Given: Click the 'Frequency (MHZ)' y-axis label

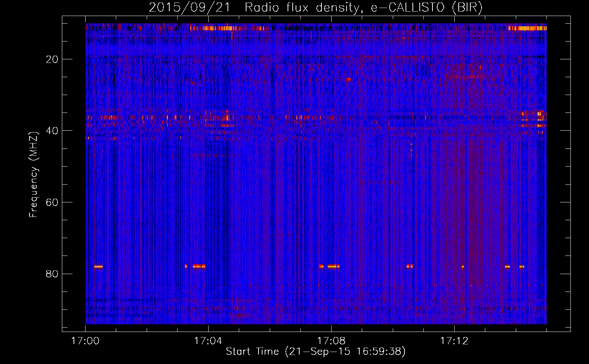Looking at the screenshot, I should pyautogui.click(x=33, y=175).
